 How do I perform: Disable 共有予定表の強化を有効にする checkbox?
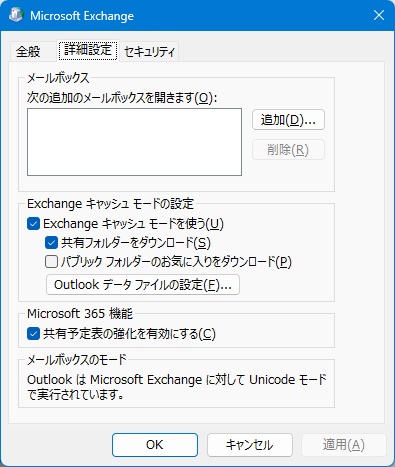coord(34,334)
